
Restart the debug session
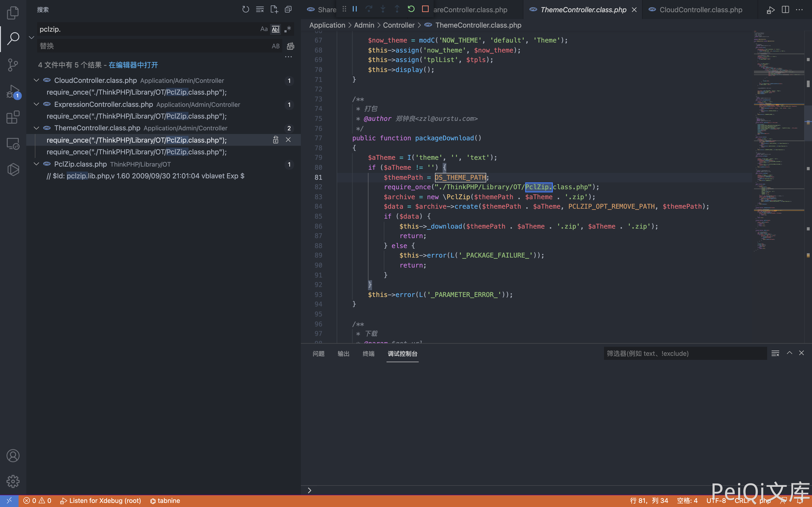[x=411, y=9]
